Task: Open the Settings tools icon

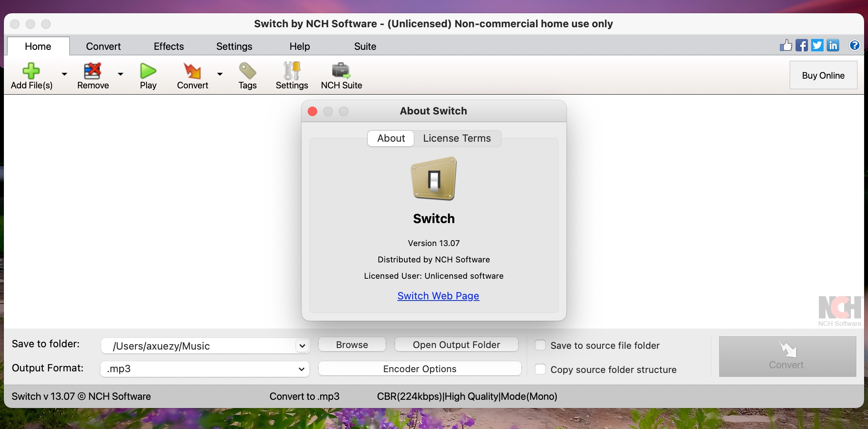Action: tap(292, 71)
